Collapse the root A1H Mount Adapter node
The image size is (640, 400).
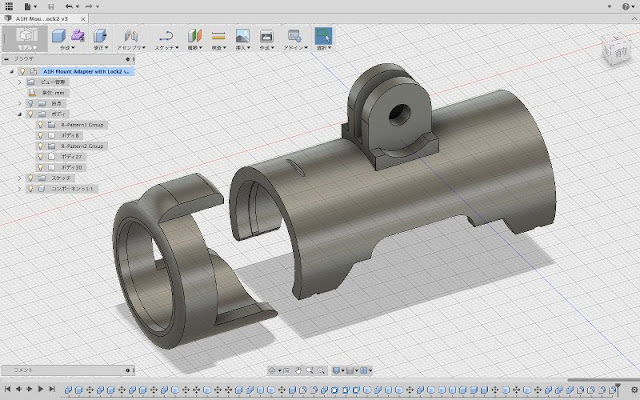tap(12, 71)
